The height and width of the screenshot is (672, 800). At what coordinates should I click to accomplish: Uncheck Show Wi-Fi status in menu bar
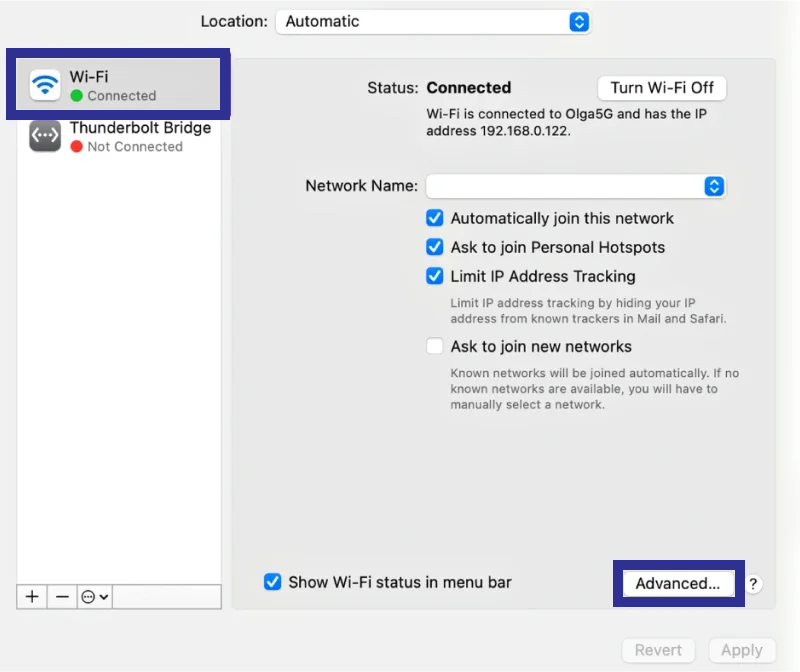pos(272,582)
